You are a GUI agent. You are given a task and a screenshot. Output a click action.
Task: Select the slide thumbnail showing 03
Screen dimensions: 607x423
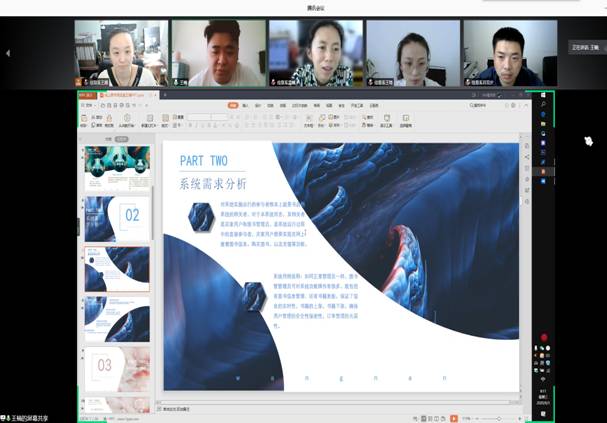[x=116, y=365]
